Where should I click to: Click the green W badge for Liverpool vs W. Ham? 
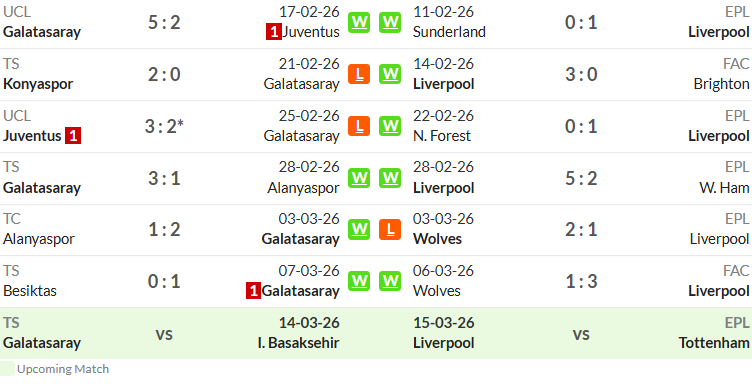[390, 178]
